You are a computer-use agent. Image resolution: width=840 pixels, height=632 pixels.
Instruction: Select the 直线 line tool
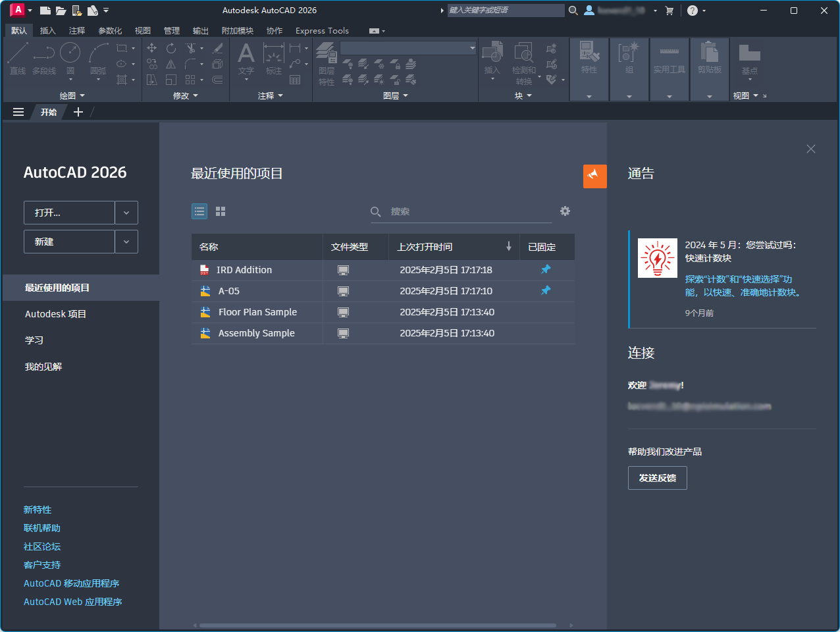[x=18, y=59]
